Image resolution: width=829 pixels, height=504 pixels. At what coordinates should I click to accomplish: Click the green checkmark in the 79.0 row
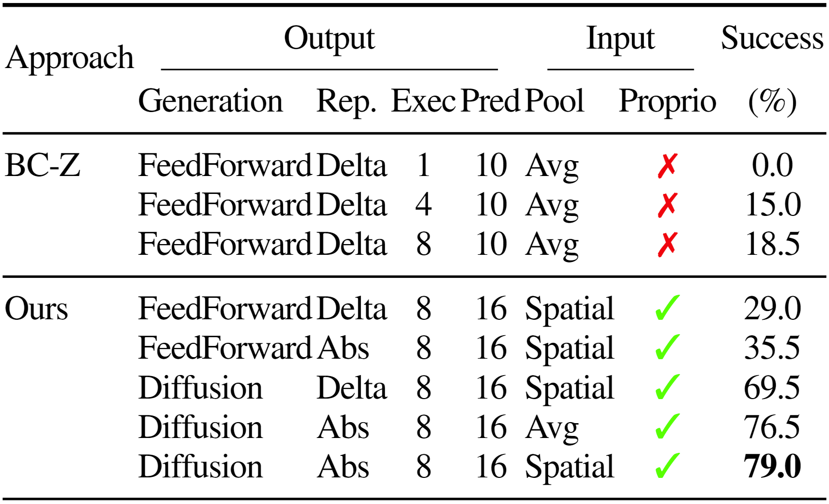(668, 466)
